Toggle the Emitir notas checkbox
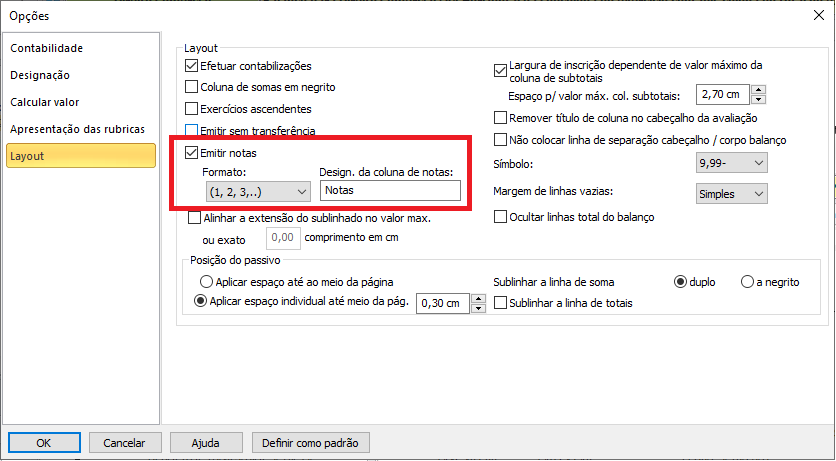Image resolution: width=836 pixels, height=461 pixels. (x=191, y=153)
